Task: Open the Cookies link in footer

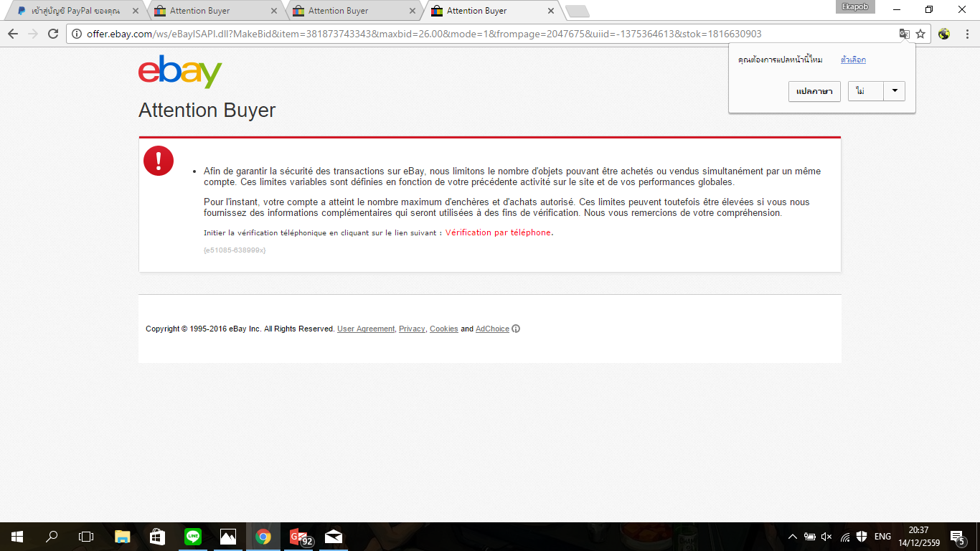Action: click(444, 329)
